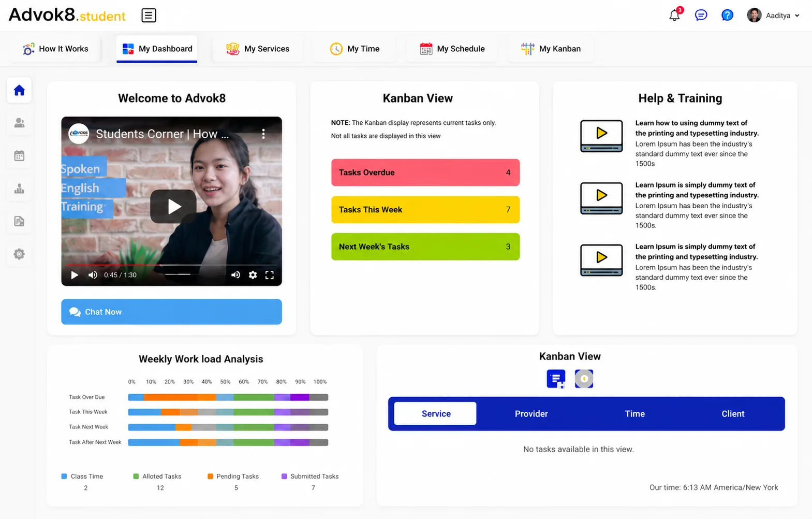Image resolution: width=812 pixels, height=519 pixels.
Task: Click the Task This Week workload bar
Action: pos(228,412)
